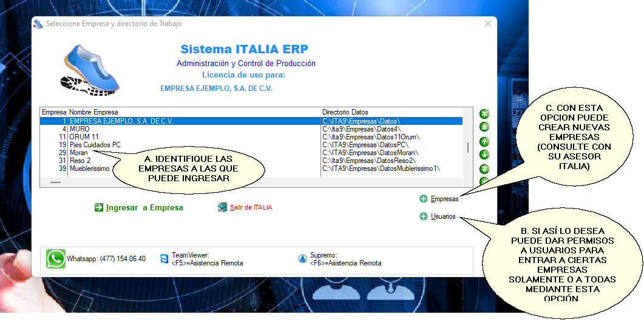The image size is (644, 320).
Task: Click the Empresa number column header
Action: click(x=54, y=112)
